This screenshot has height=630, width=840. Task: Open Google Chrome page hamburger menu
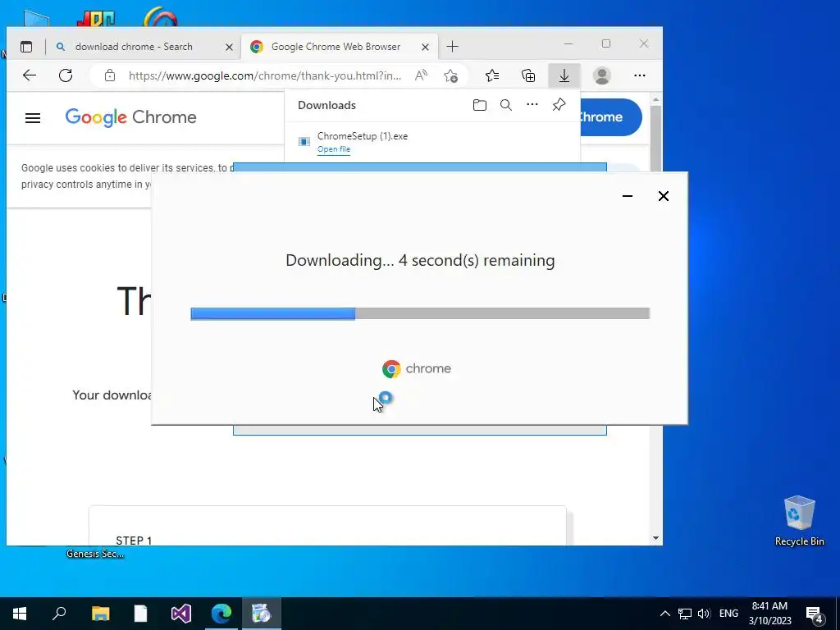33,118
